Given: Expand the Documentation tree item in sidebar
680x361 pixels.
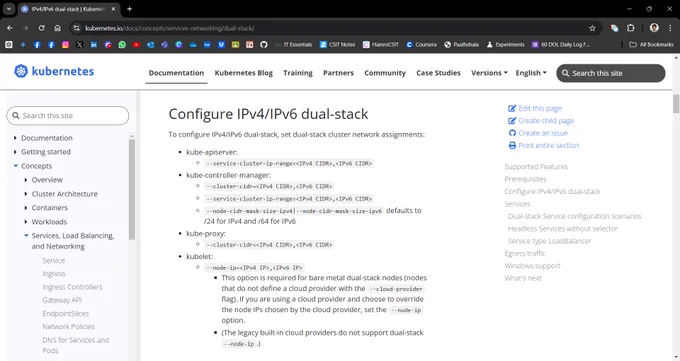Looking at the screenshot, I should click(x=15, y=138).
